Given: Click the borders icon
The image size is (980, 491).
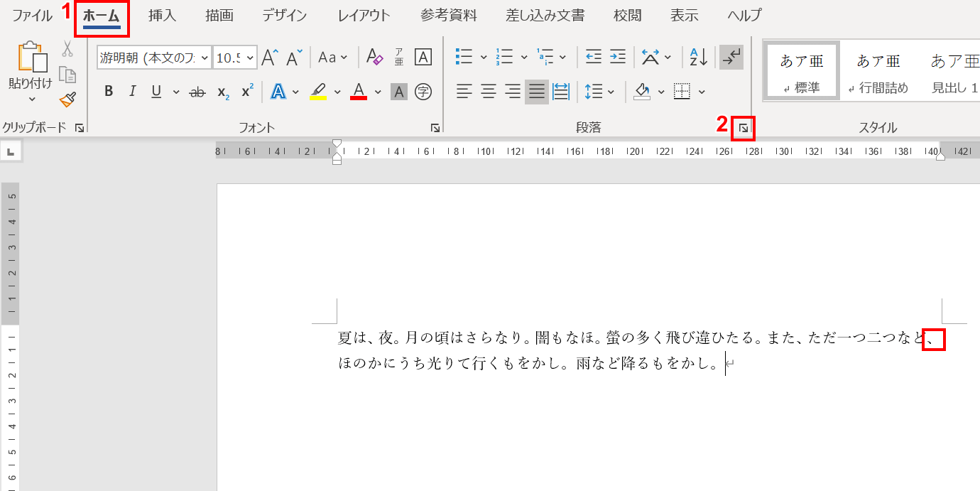Looking at the screenshot, I should (x=682, y=91).
